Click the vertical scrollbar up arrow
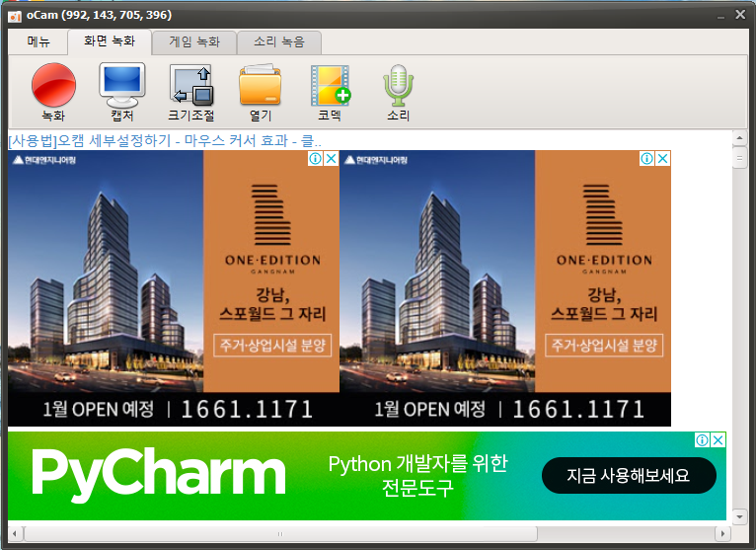Image resolution: width=756 pixels, height=550 pixels. pyautogui.click(x=739, y=138)
